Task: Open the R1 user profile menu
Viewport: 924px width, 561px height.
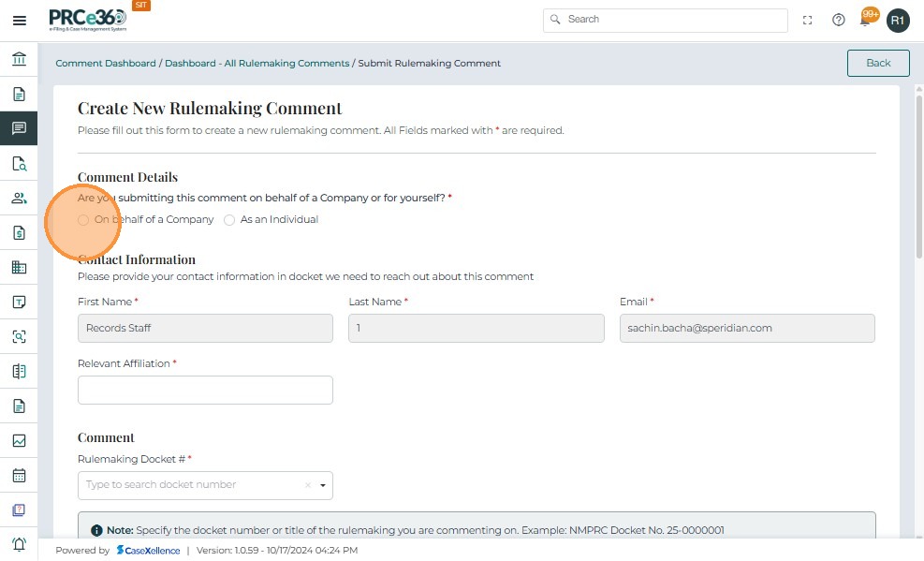Action: pos(898,21)
